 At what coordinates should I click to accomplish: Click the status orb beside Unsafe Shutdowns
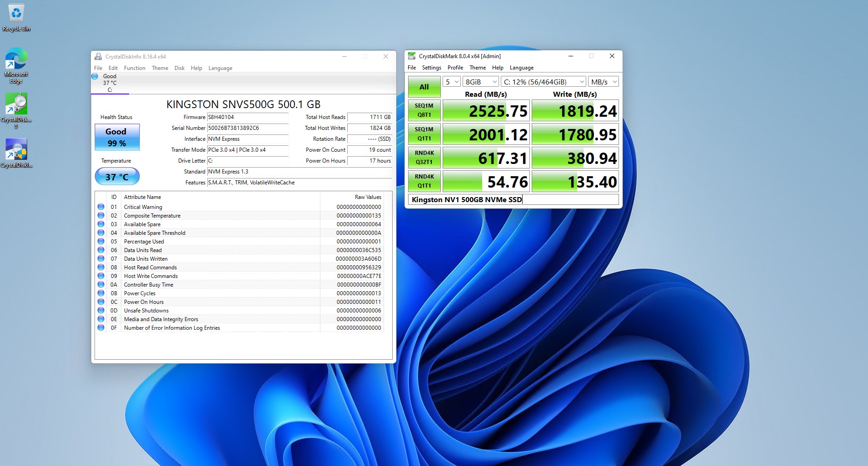(101, 310)
